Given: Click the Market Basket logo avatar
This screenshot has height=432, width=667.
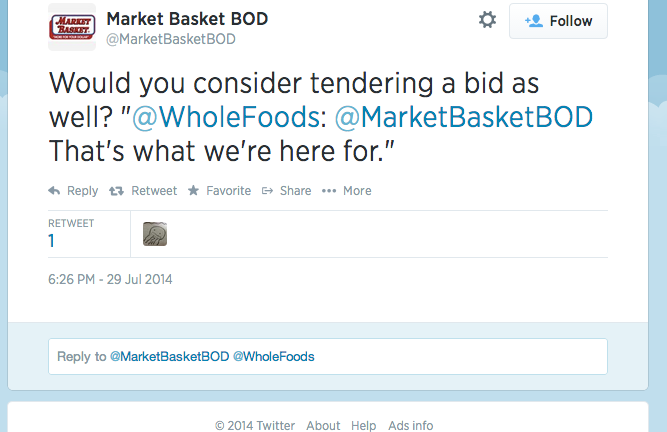Looking at the screenshot, I should (x=72, y=27).
